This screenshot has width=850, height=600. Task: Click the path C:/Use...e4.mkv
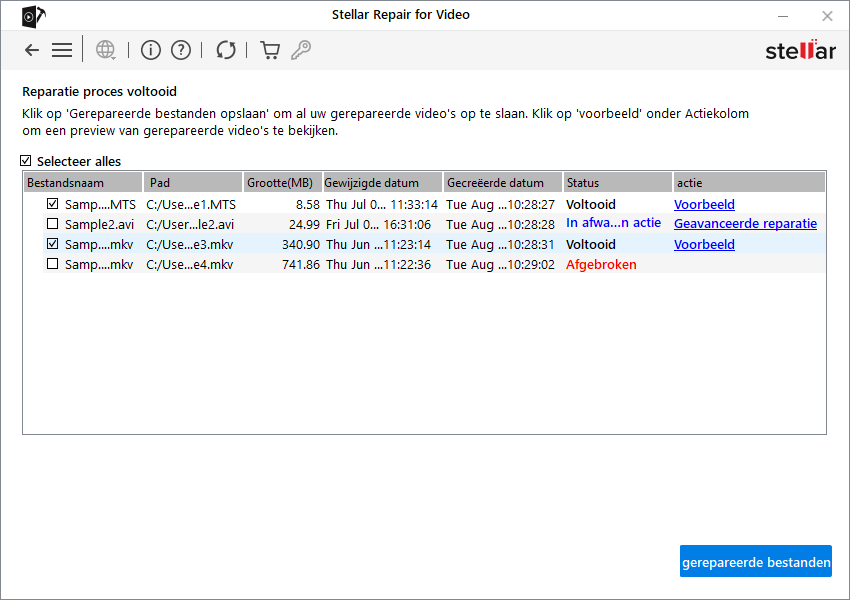(189, 264)
